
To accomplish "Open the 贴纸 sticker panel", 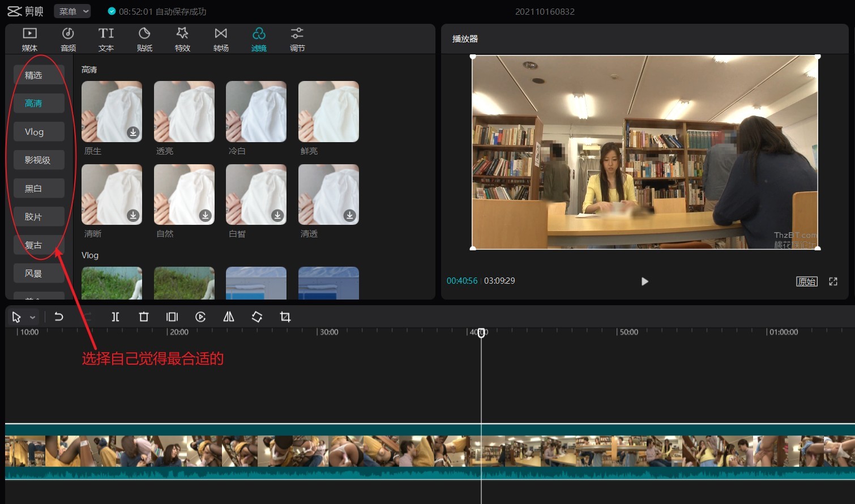I will click(144, 39).
